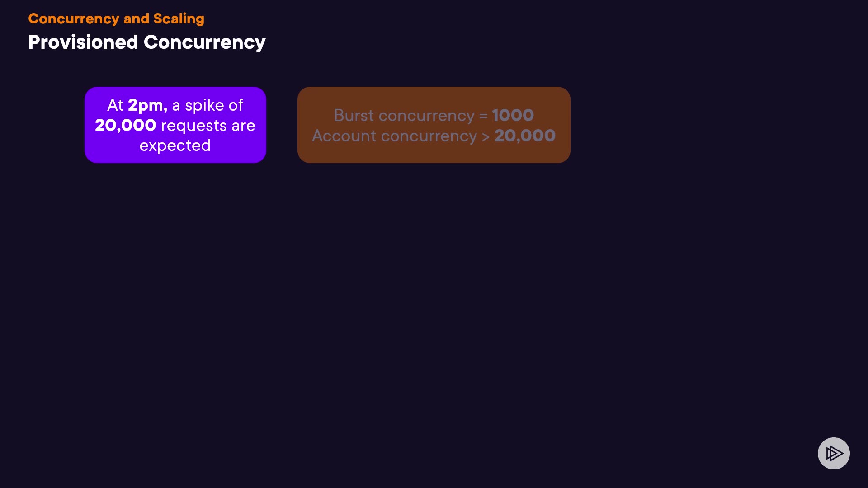The height and width of the screenshot is (488, 868).
Task: Click the "Burst concurrency" label
Action: [x=404, y=116]
